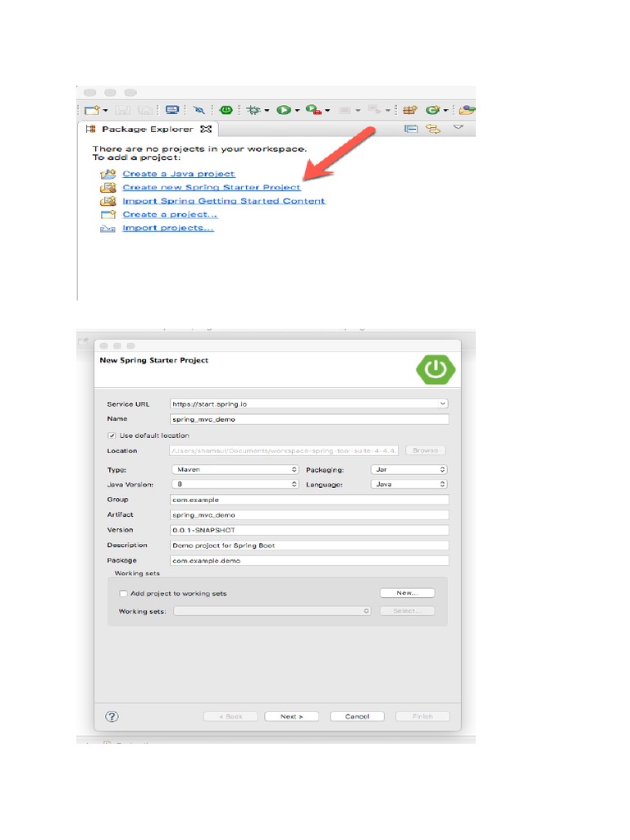Click the New... working set button
630x840 pixels.
coord(407,593)
